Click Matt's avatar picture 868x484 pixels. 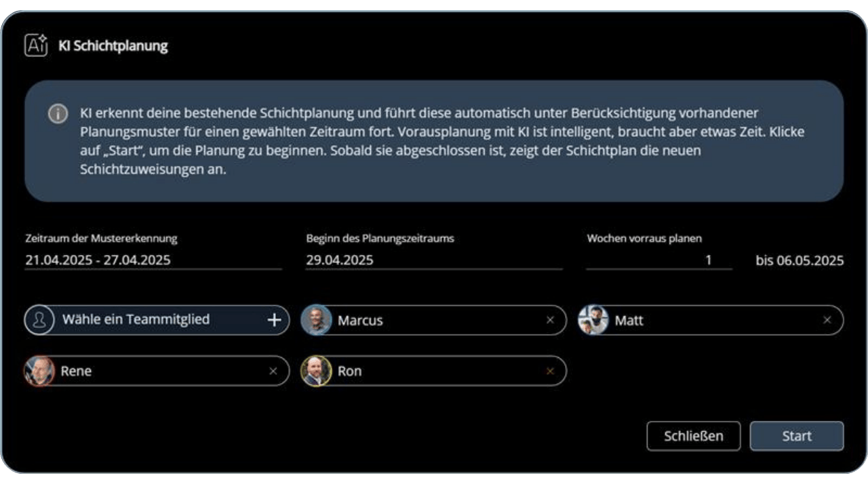tap(593, 320)
